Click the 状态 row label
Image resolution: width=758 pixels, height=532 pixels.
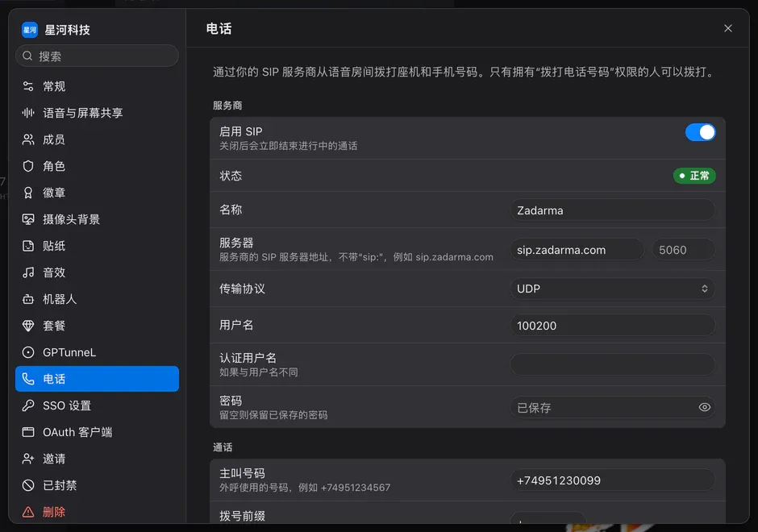[x=231, y=176]
